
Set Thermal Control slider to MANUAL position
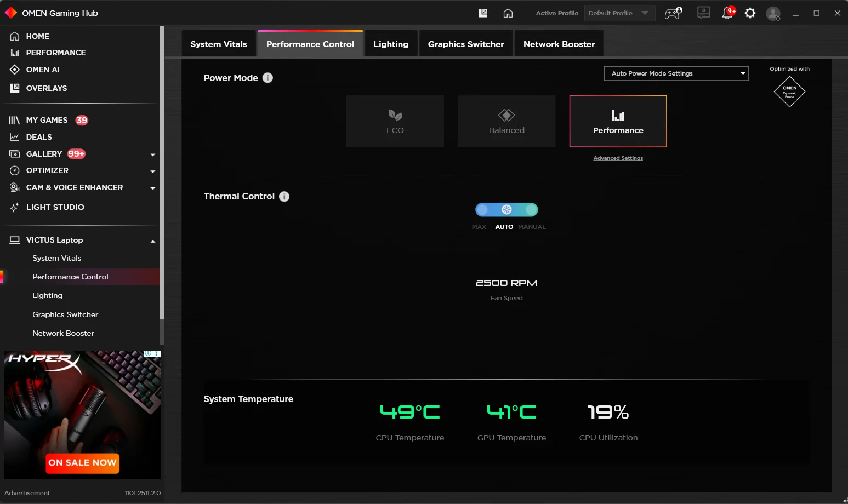(x=531, y=209)
